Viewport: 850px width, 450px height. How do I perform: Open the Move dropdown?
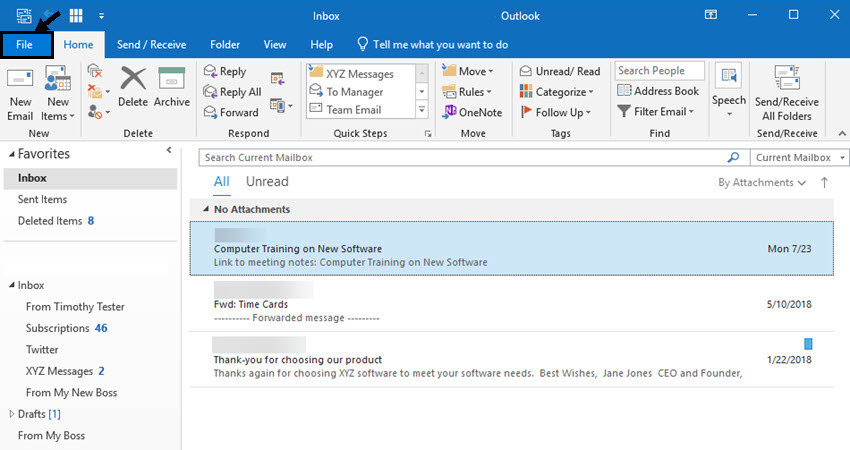[467, 71]
